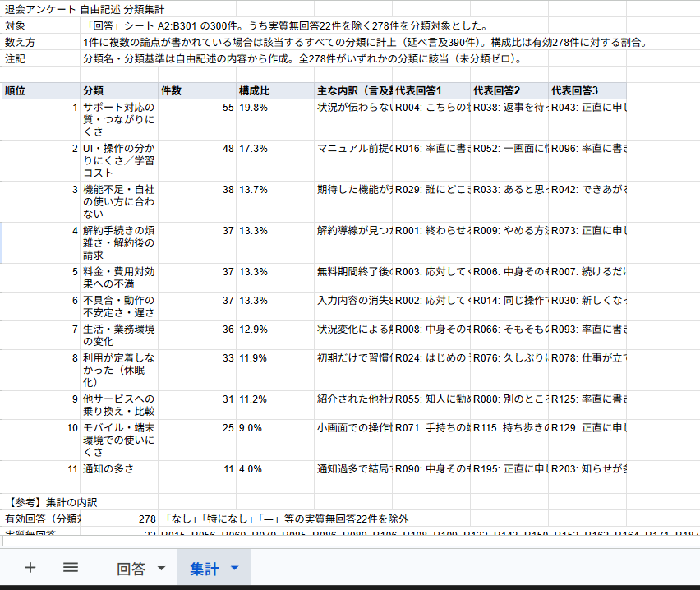Click count cell showing 55
This screenshot has height=590, width=700.
tap(197, 119)
